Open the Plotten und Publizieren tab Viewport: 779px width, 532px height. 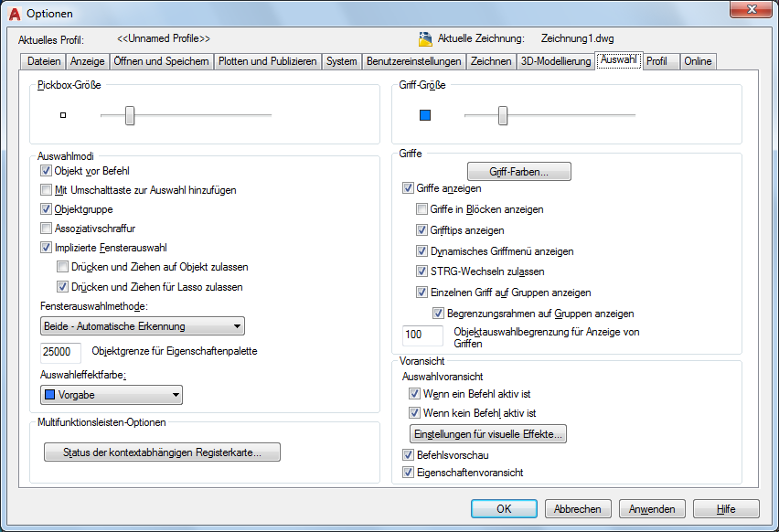[x=268, y=61]
